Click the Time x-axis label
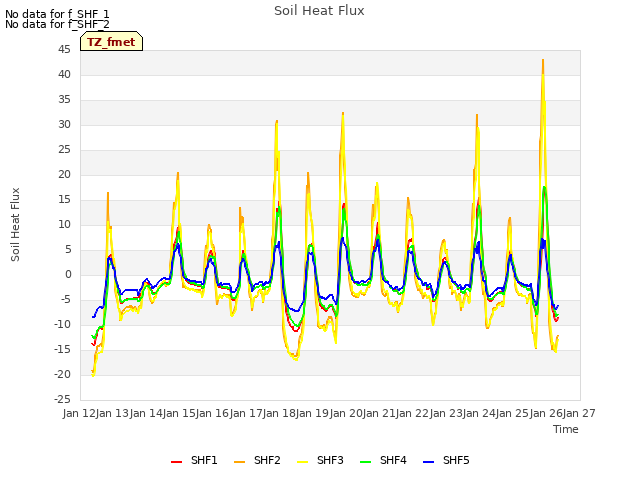 pyautogui.click(x=566, y=429)
